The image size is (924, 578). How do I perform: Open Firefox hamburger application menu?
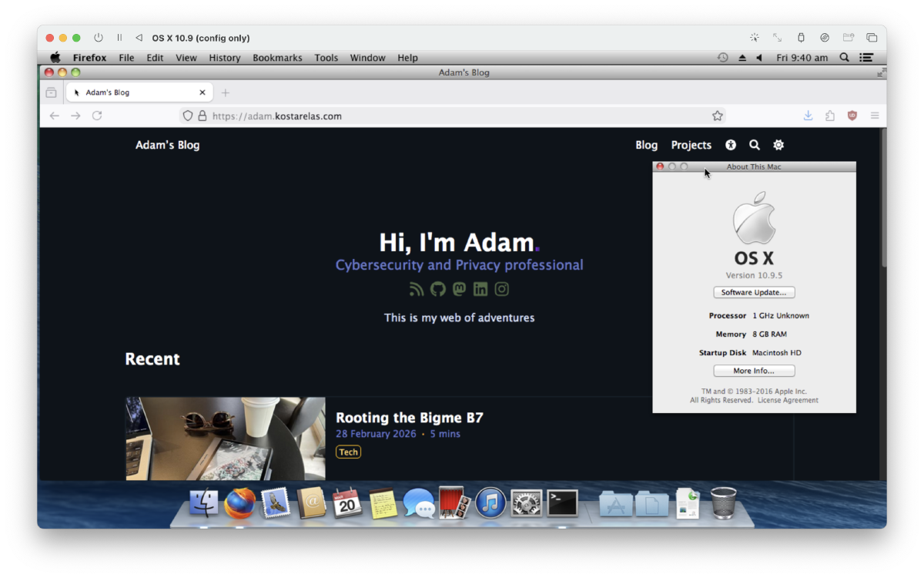coord(875,116)
